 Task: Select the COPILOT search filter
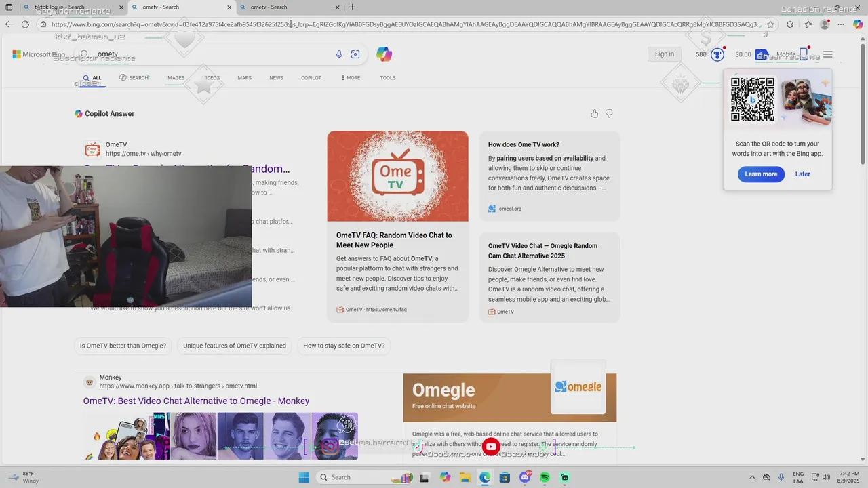coord(311,78)
